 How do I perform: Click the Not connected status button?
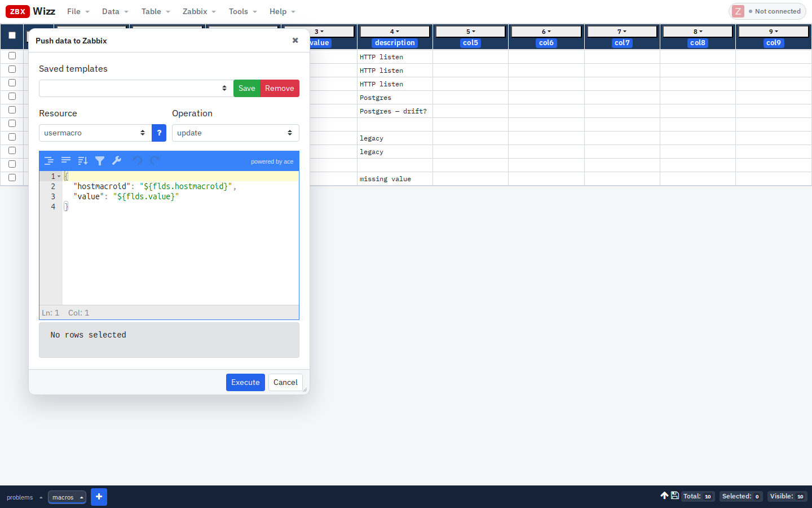[x=767, y=11]
